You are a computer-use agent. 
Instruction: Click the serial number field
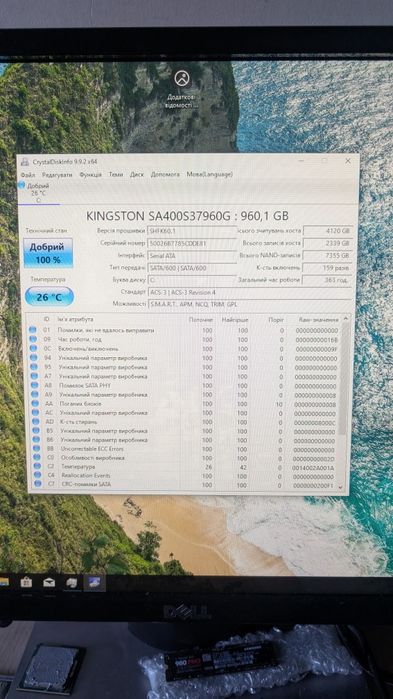(192, 244)
